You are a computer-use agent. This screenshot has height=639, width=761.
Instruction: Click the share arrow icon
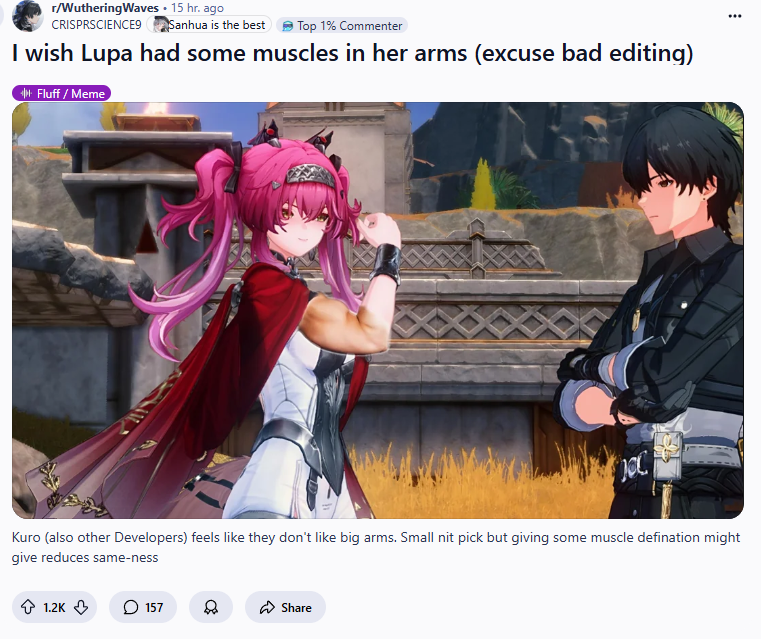coord(267,607)
